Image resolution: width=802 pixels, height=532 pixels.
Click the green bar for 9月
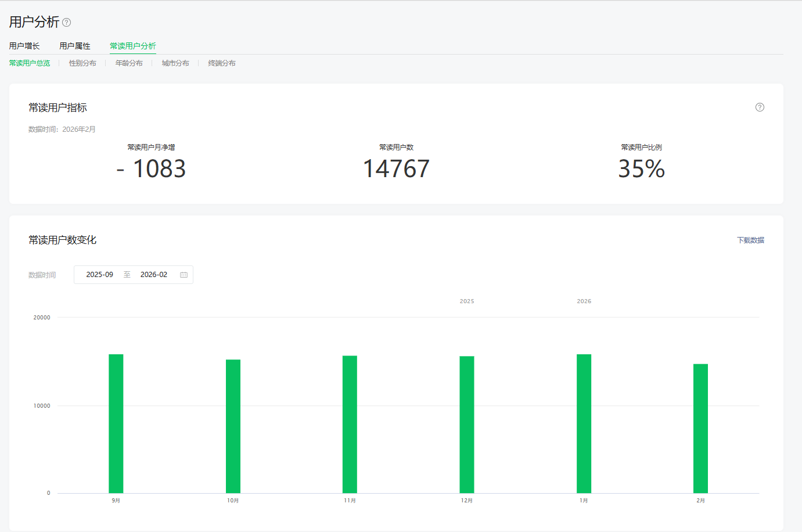click(x=116, y=424)
